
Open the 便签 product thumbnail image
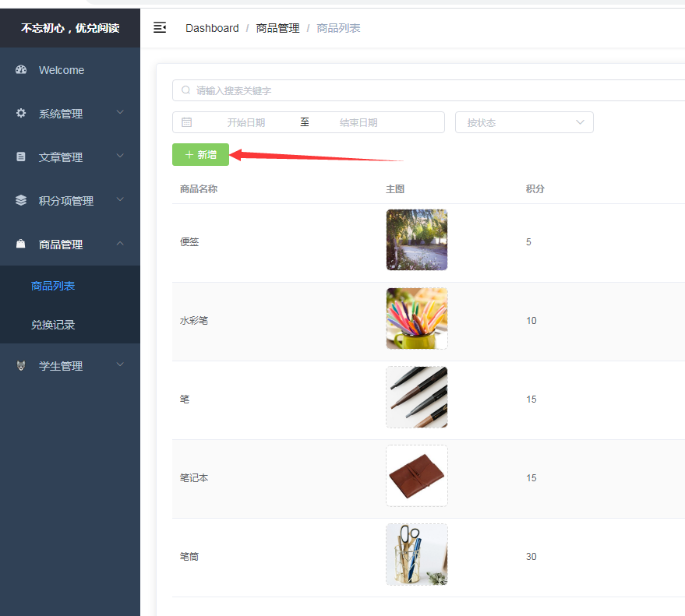(x=417, y=240)
